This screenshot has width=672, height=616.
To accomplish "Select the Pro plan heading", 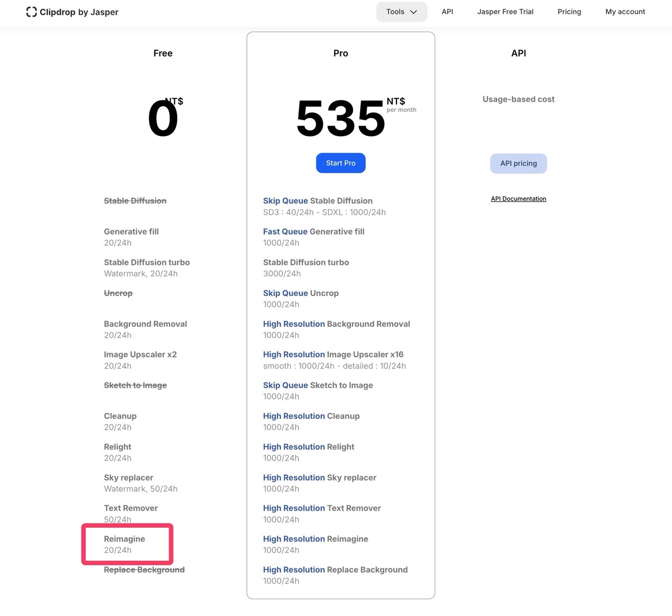I will [x=341, y=53].
